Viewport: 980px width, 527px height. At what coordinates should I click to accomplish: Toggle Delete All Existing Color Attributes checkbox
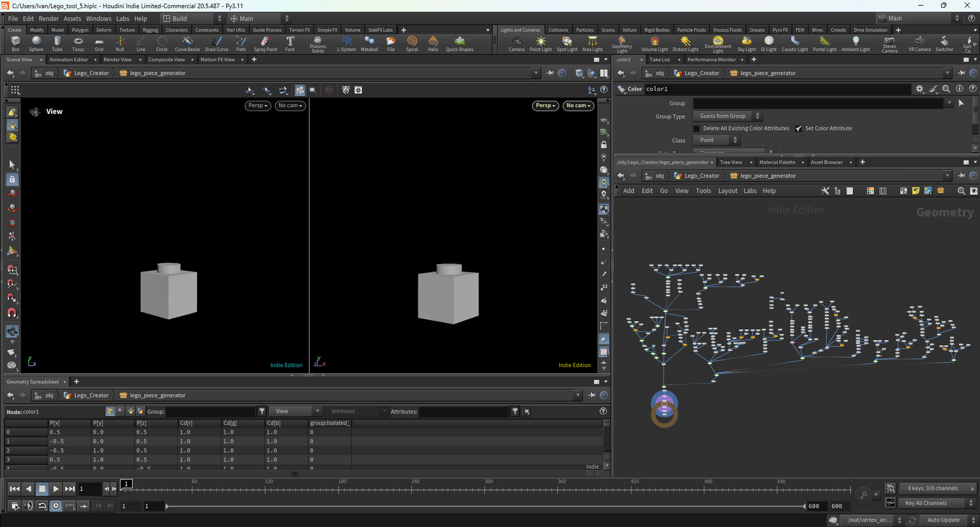(x=696, y=129)
